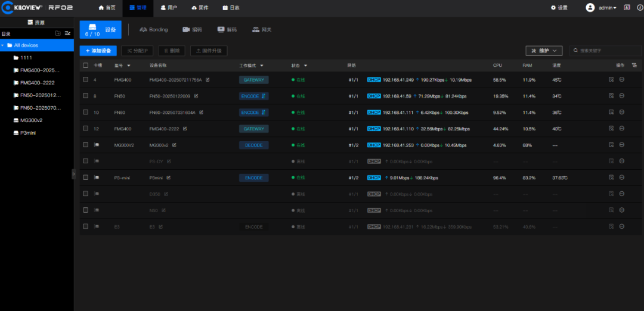This screenshot has height=311, width=644.
Task: Edit name of FN50-20250122009 device
Action: tap(196, 96)
